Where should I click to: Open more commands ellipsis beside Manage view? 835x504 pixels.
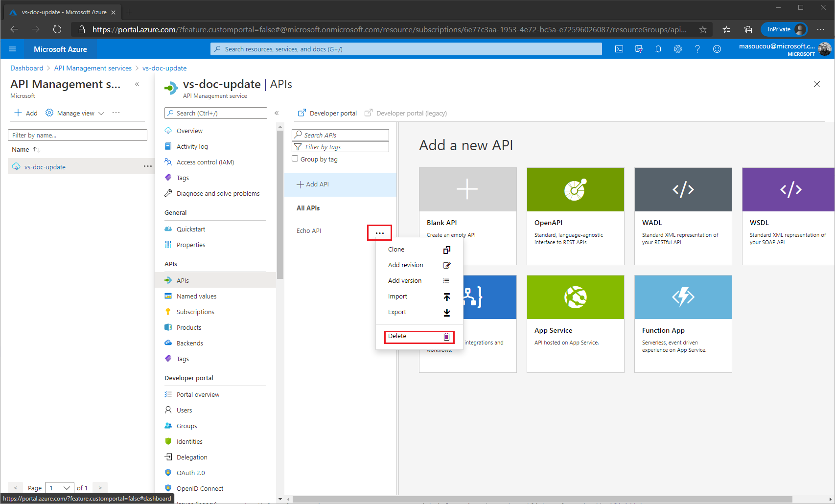[x=116, y=113]
